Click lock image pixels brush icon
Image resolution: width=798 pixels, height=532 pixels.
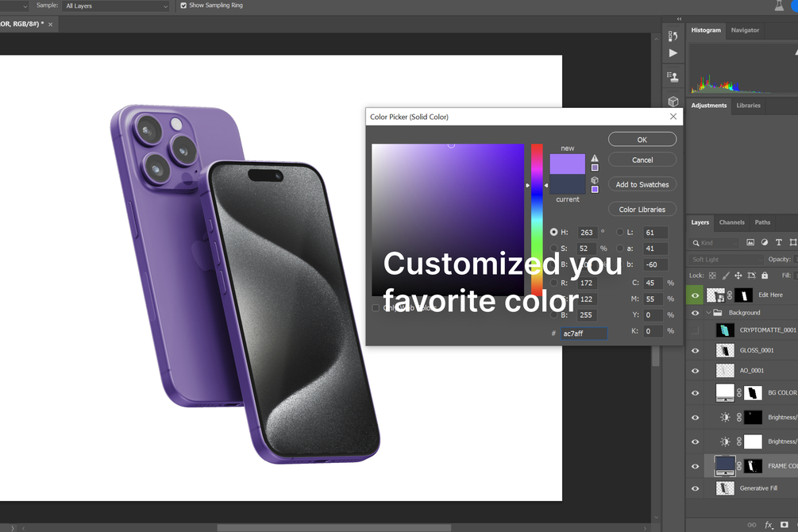(x=726, y=276)
